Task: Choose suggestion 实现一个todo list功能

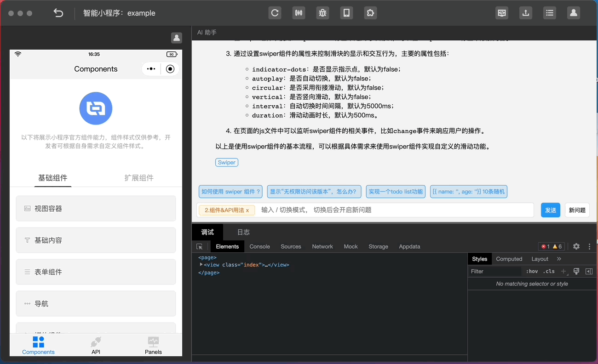Action: 396,192
